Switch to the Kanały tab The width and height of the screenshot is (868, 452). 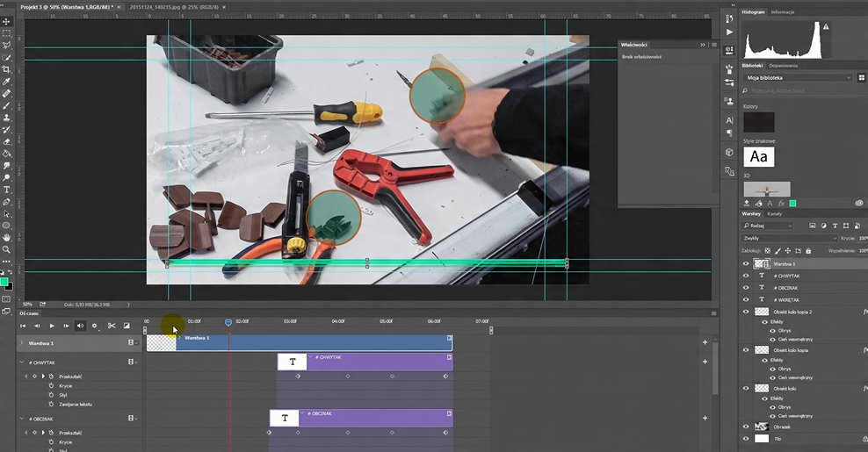775,213
